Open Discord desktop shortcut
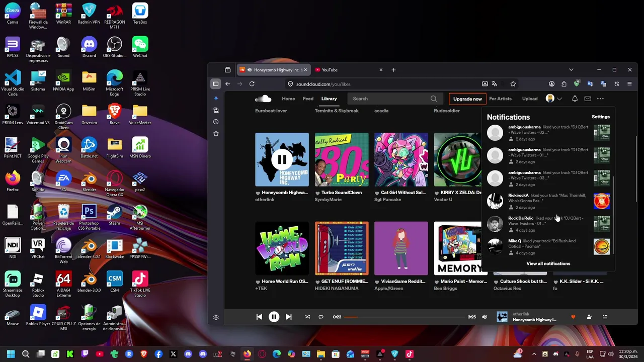Screen dimensions: 644x362 (89, 47)
